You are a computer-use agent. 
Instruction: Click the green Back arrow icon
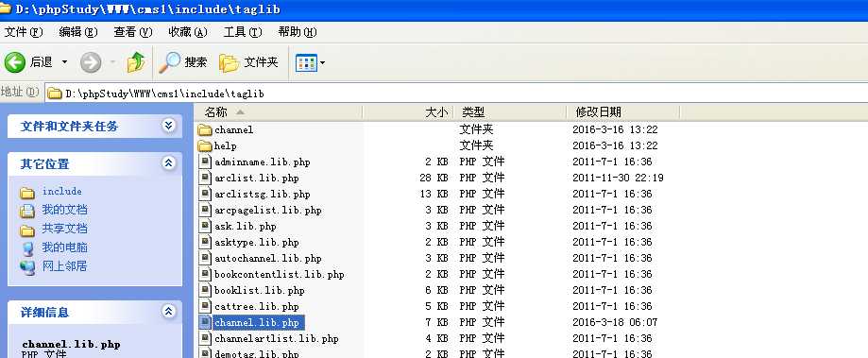pyautogui.click(x=15, y=62)
